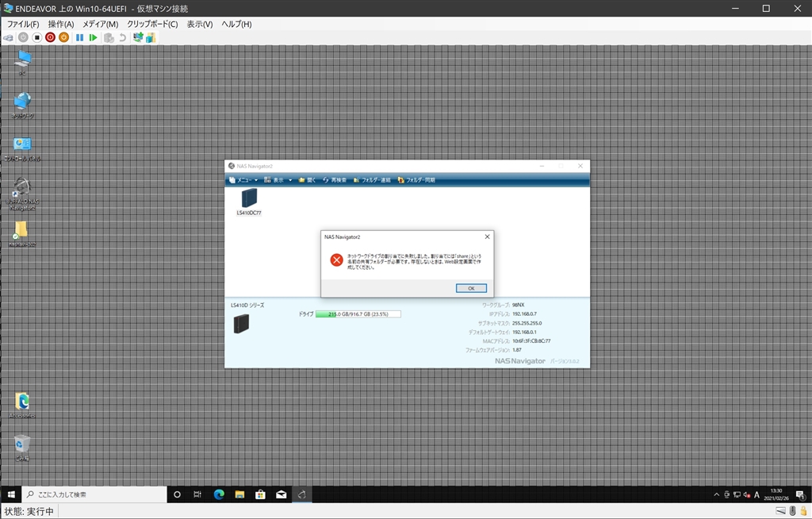The width and height of the screenshot is (812, 519).
Task: Click MAC address value 10:6F:3F:CB:8C:77
Action: 531,341
